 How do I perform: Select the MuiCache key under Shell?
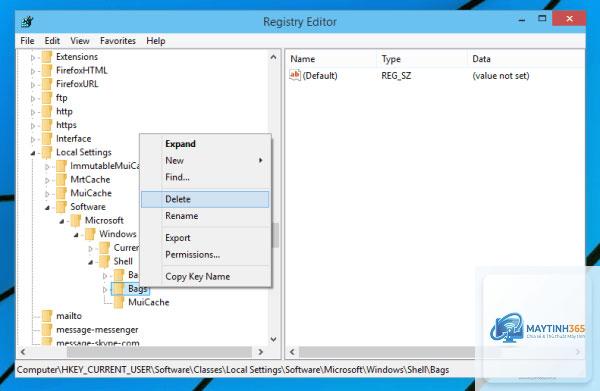point(148,302)
